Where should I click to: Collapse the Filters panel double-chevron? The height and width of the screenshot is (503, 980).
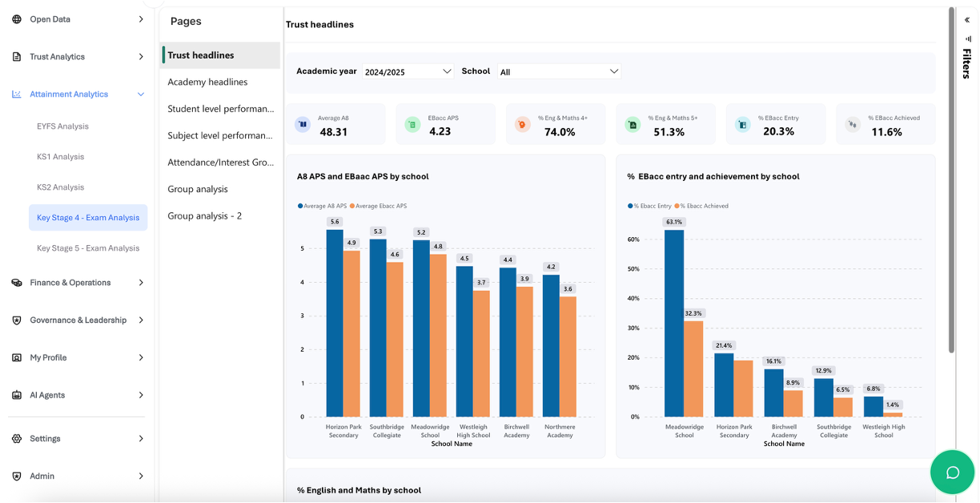(x=967, y=20)
